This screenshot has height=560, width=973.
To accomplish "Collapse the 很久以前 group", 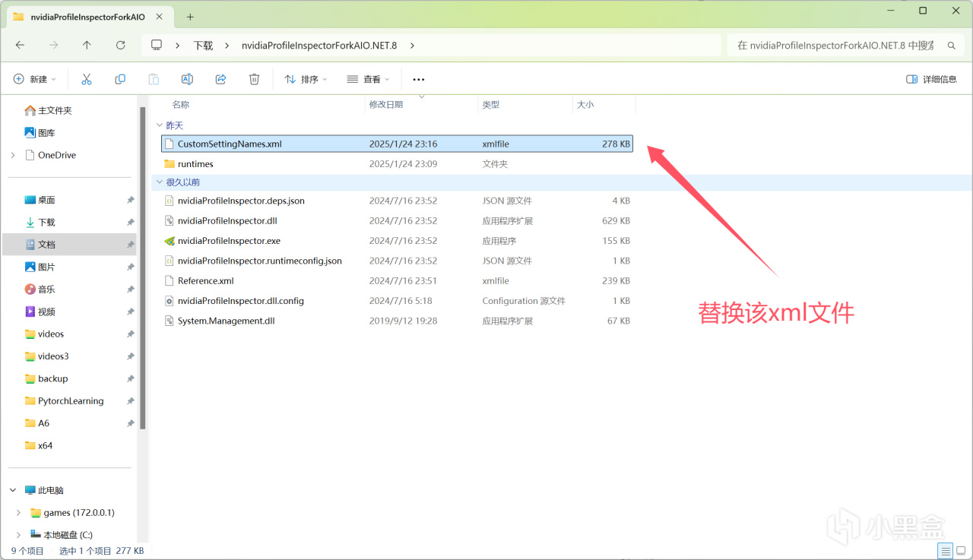I will [x=159, y=182].
